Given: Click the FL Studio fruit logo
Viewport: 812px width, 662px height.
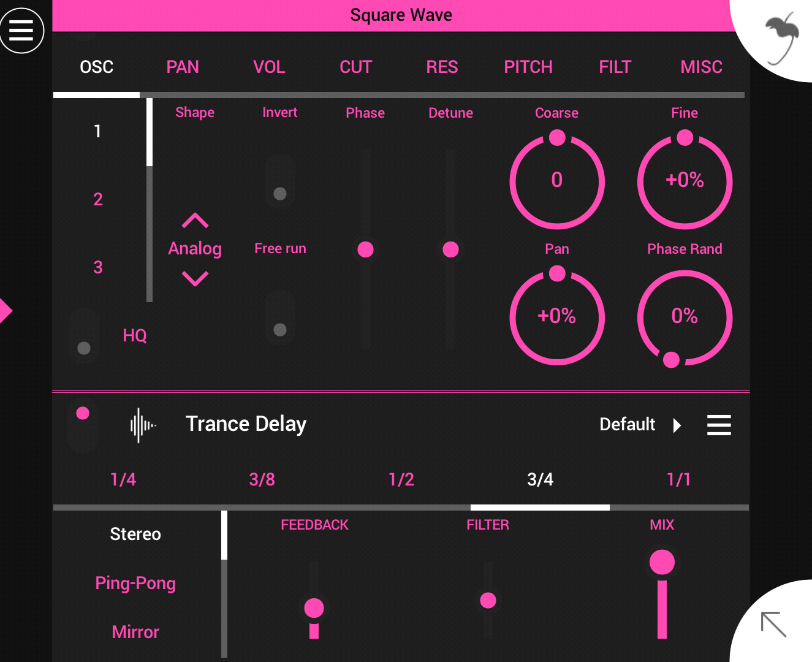Looking at the screenshot, I should [x=783, y=38].
